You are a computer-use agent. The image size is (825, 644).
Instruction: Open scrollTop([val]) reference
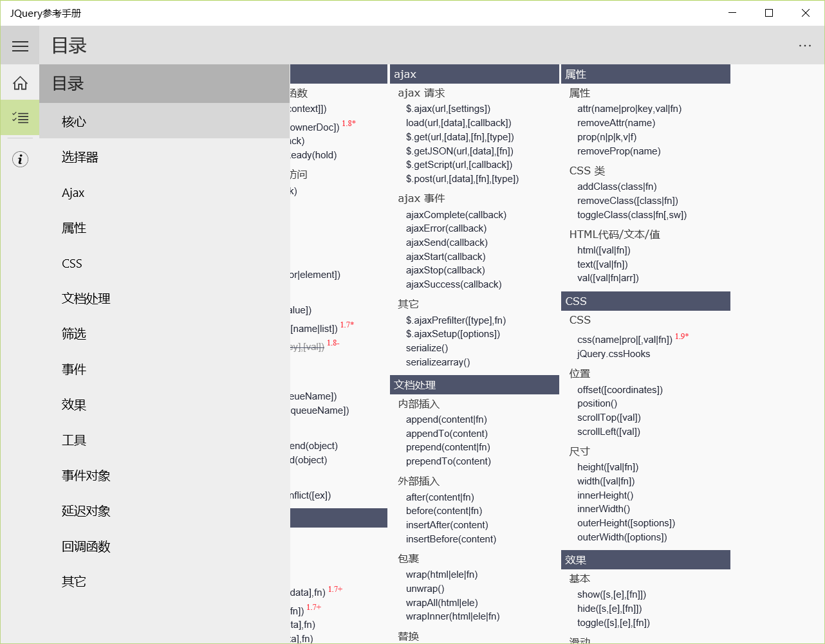(x=609, y=418)
